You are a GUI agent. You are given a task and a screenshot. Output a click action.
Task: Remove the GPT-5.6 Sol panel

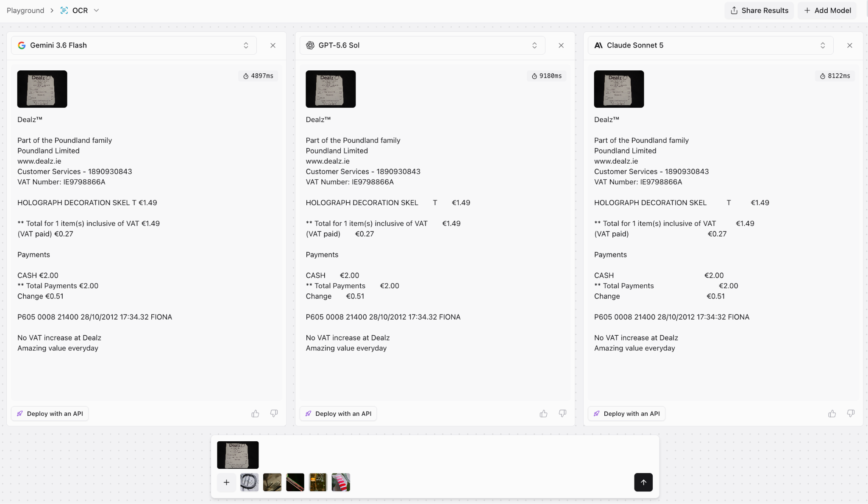coord(561,45)
